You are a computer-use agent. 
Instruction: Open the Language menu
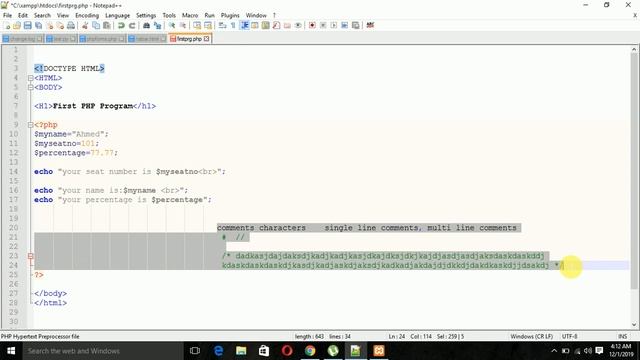click(118, 16)
